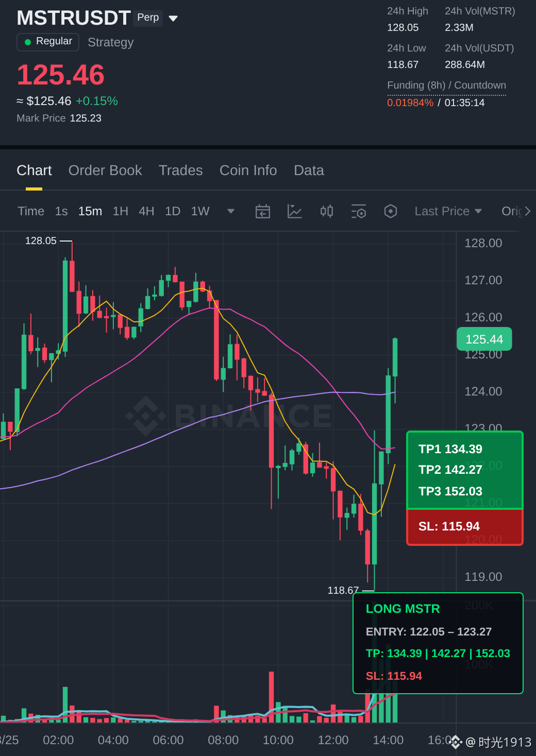Click the Perp contract badge
Image resolution: width=536 pixels, height=756 pixels.
[x=148, y=18]
